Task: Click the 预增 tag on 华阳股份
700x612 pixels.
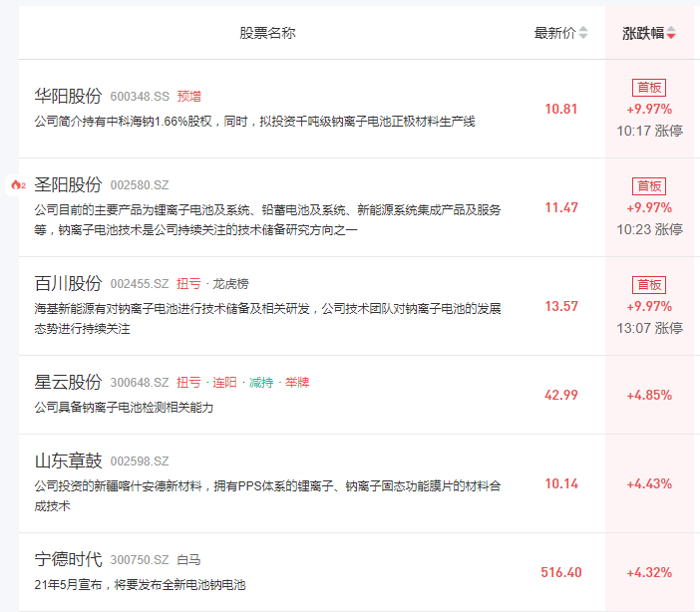Action: [x=188, y=97]
